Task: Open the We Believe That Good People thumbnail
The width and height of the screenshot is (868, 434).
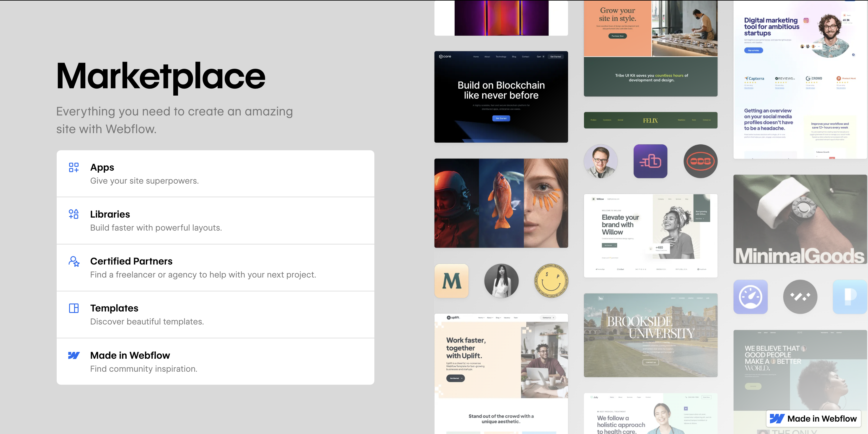Action: pyautogui.click(x=800, y=382)
